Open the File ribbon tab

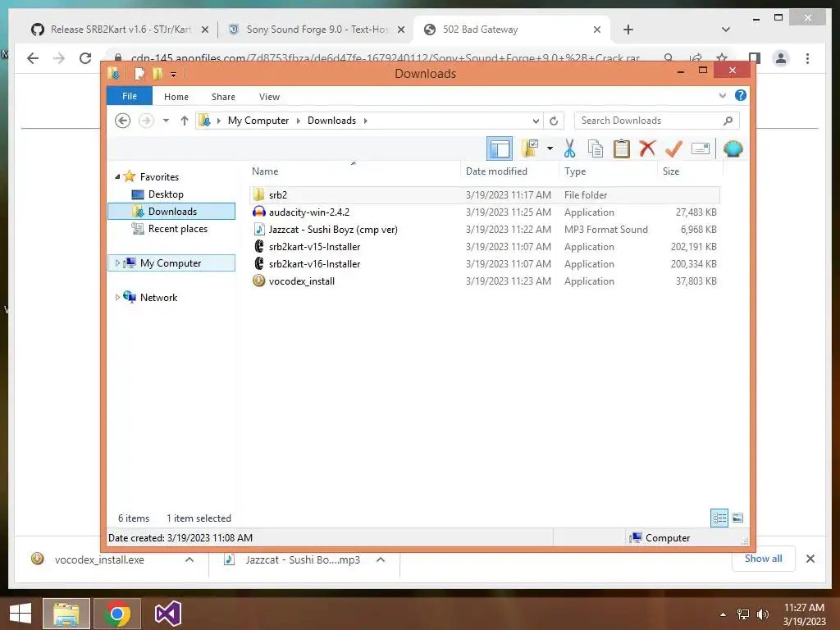pyautogui.click(x=130, y=97)
